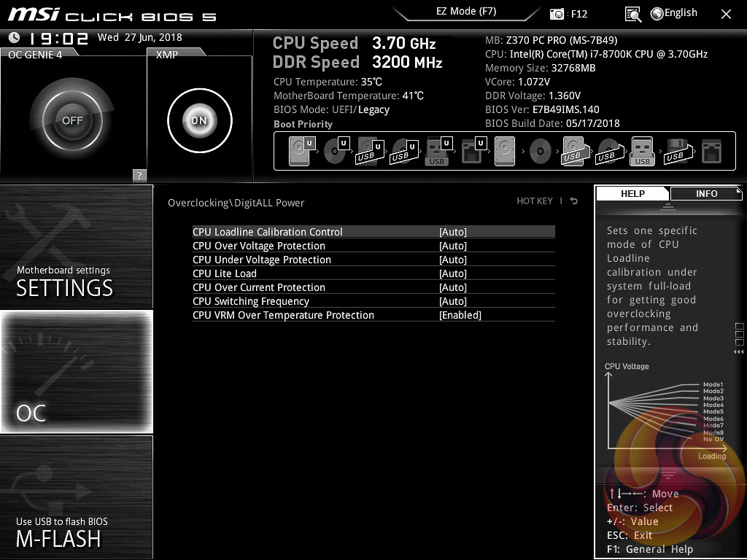Select the legacy USB CD/DVD boot icon
Screen dimensions: 747x560
click(609, 151)
